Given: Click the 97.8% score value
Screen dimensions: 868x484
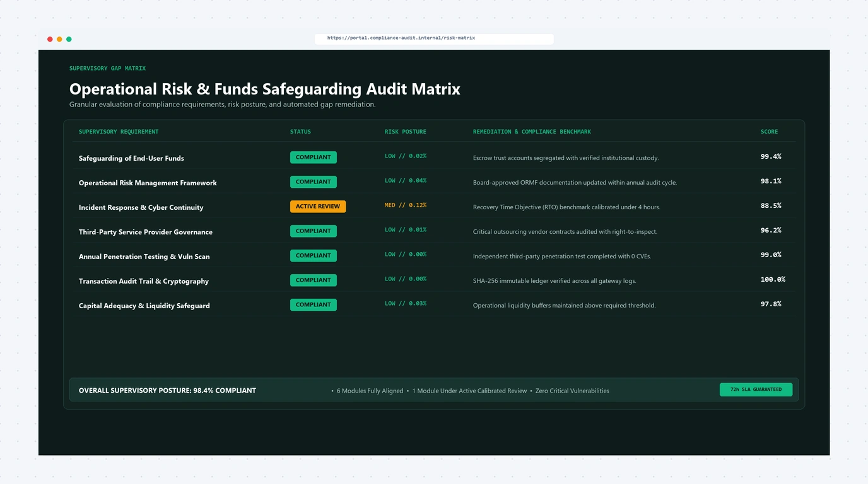Looking at the screenshot, I should (x=771, y=304).
